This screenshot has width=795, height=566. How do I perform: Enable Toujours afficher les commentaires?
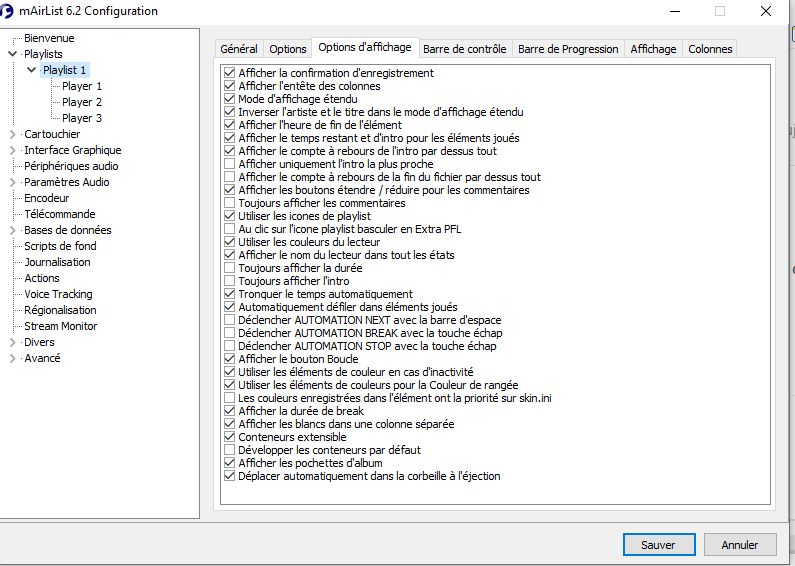coord(230,203)
